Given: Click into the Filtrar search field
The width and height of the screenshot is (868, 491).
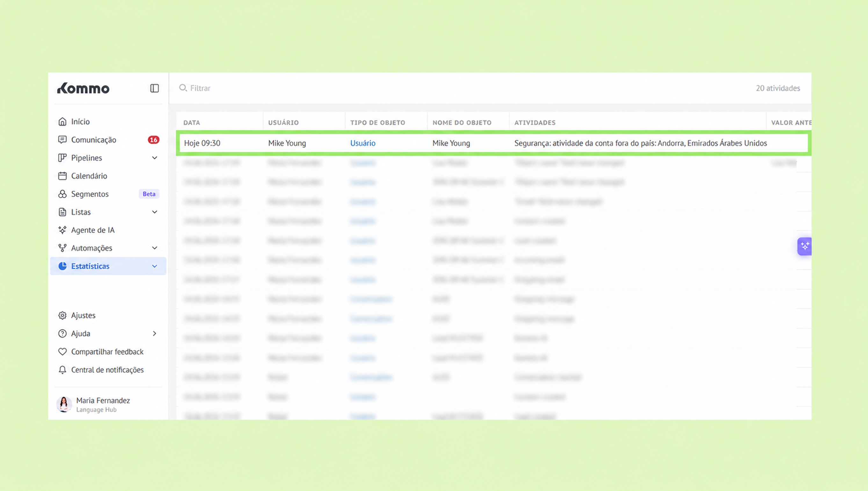Looking at the screenshot, I should click(200, 88).
